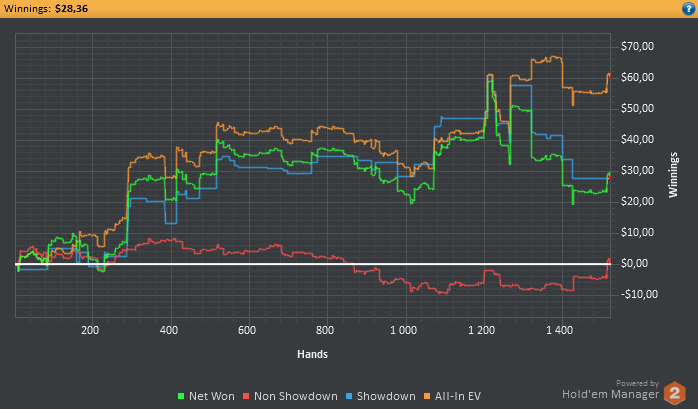This screenshot has width=698, height=409.
Task: Toggle the orange All-In EV legend swatch
Action: pos(427,396)
